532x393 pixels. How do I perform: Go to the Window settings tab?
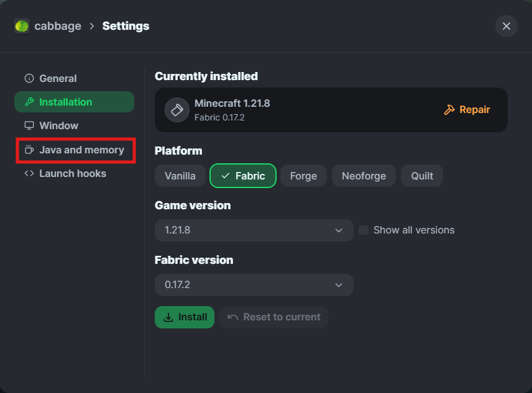pos(58,125)
